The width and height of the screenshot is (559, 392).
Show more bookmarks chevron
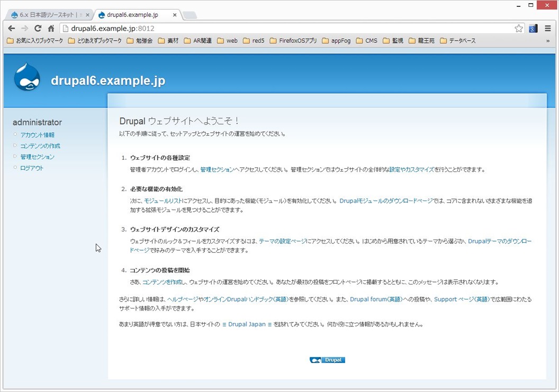coord(548,41)
